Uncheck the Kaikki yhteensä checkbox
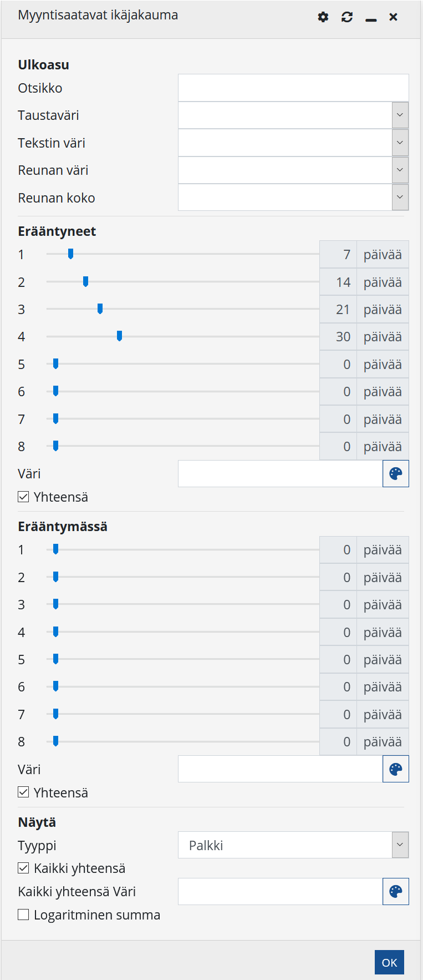The image size is (423, 980). pos(23,868)
